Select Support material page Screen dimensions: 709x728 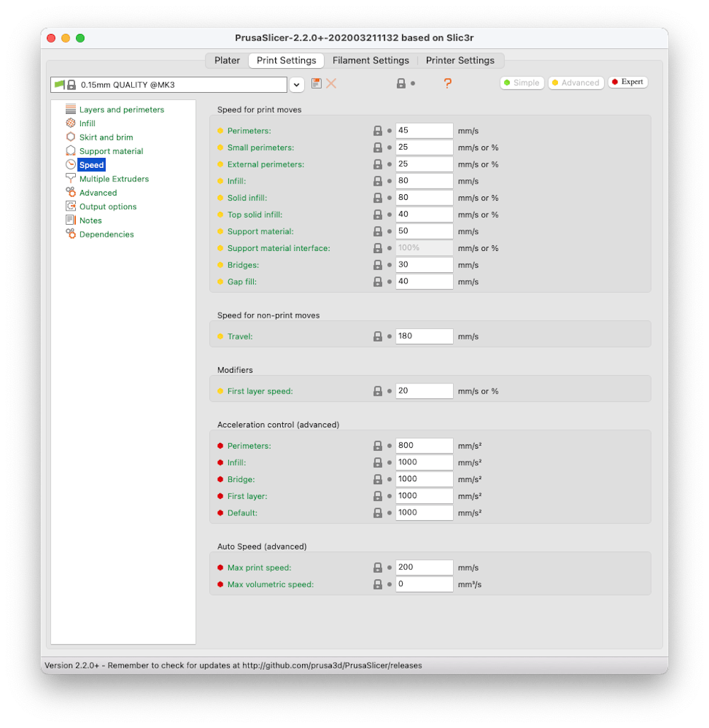111,152
